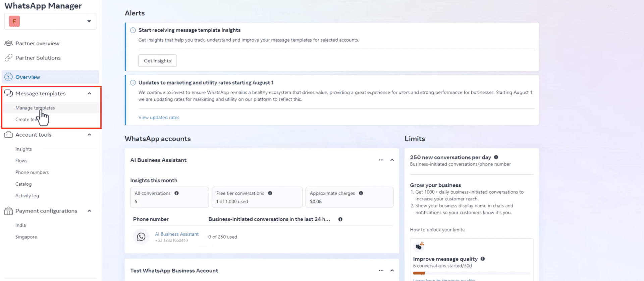Click info icon next to 250 new conversations

coord(496,157)
